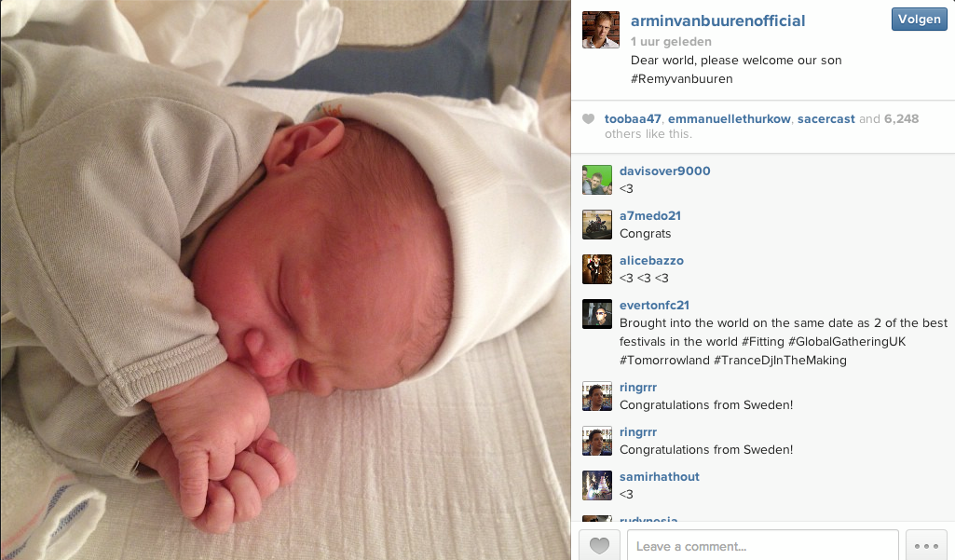This screenshot has width=955, height=560.
Task: Click the small heart icon beside likes list
Action: 588,119
